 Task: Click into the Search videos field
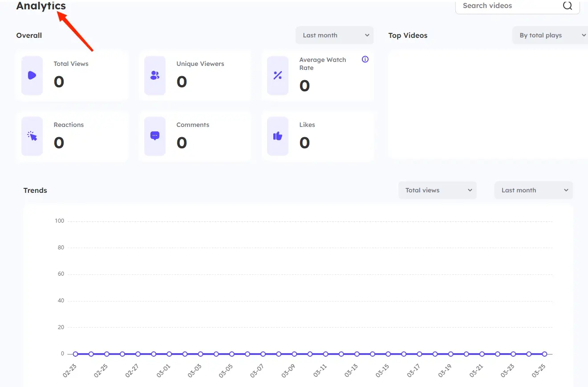(x=507, y=6)
